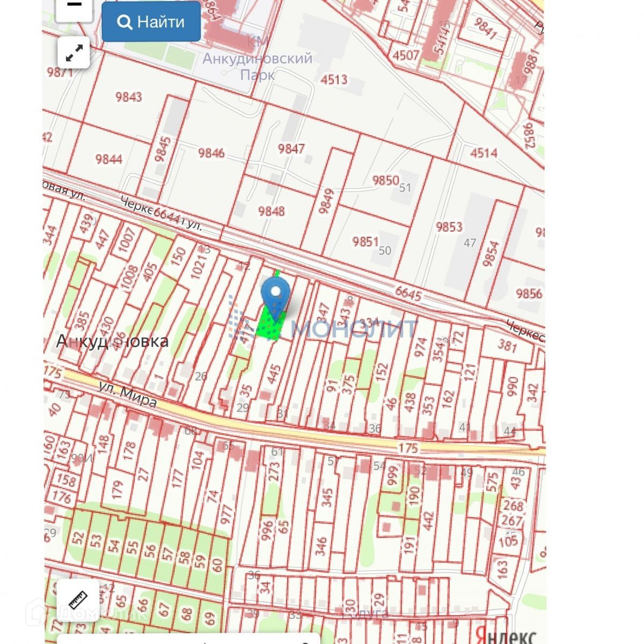The height and width of the screenshot is (644, 644).
Task: Click parcel number 381
Action: 507,346
